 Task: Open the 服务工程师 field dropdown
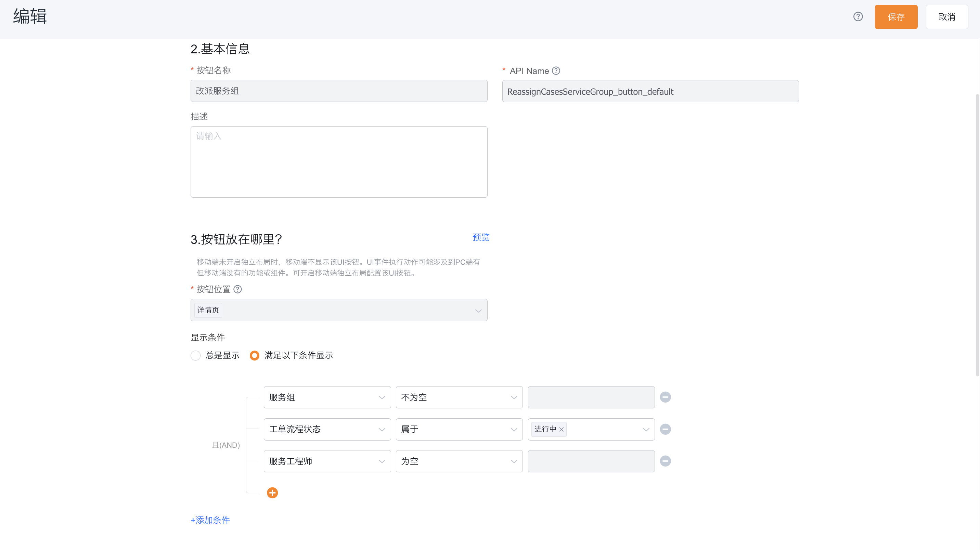coord(327,461)
